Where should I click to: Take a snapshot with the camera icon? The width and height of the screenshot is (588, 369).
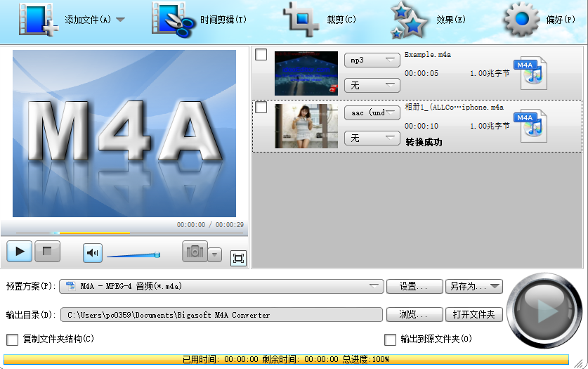(195, 252)
